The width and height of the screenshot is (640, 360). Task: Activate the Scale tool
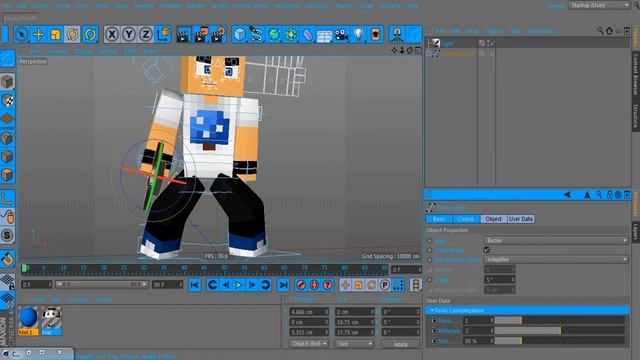click(56, 34)
